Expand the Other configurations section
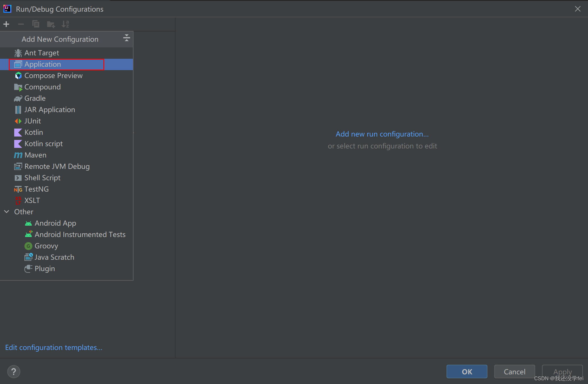588x384 pixels. [7, 211]
